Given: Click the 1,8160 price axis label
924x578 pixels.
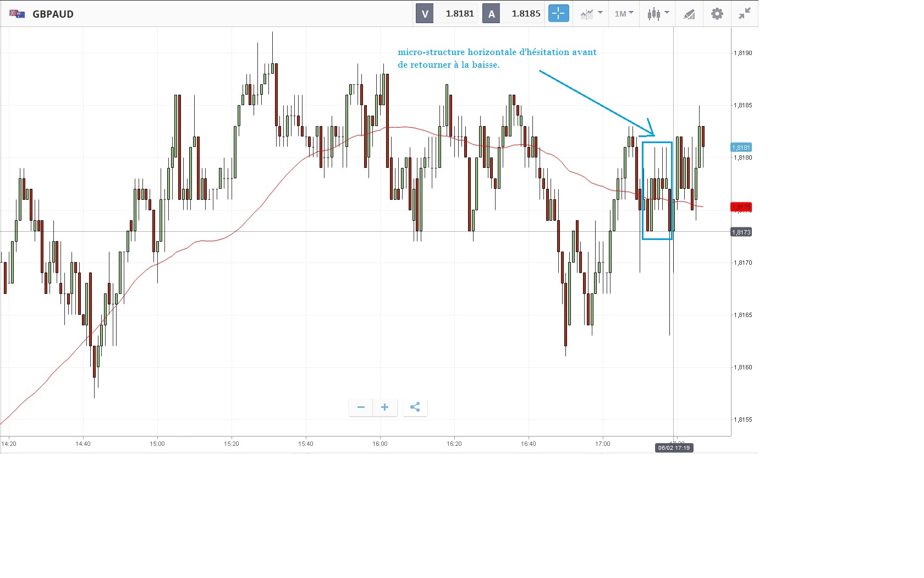Looking at the screenshot, I should [x=743, y=367].
